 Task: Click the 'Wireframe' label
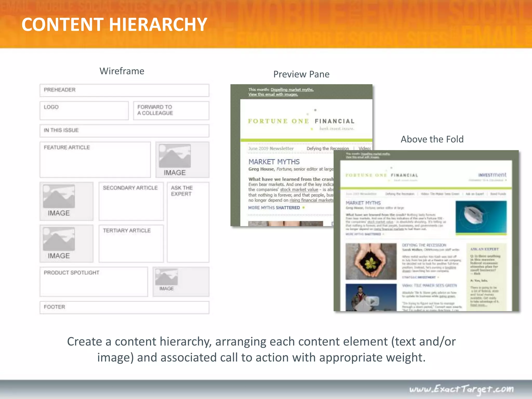coord(122,71)
